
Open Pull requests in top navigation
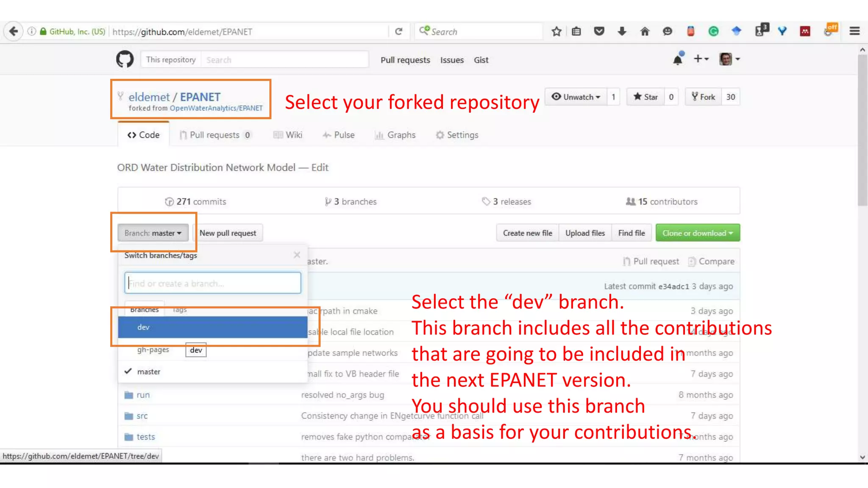pyautogui.click(x=405, y=60)
